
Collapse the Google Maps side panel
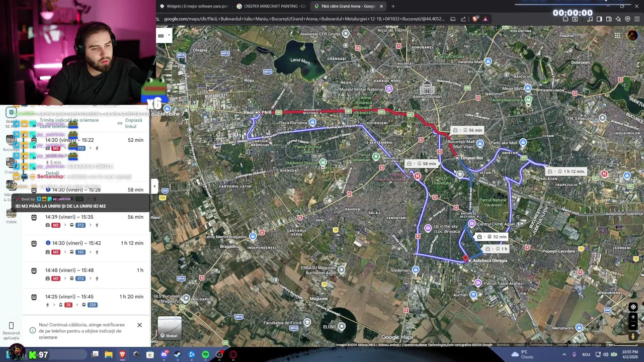pyautogui.click(x=154, y=186)
